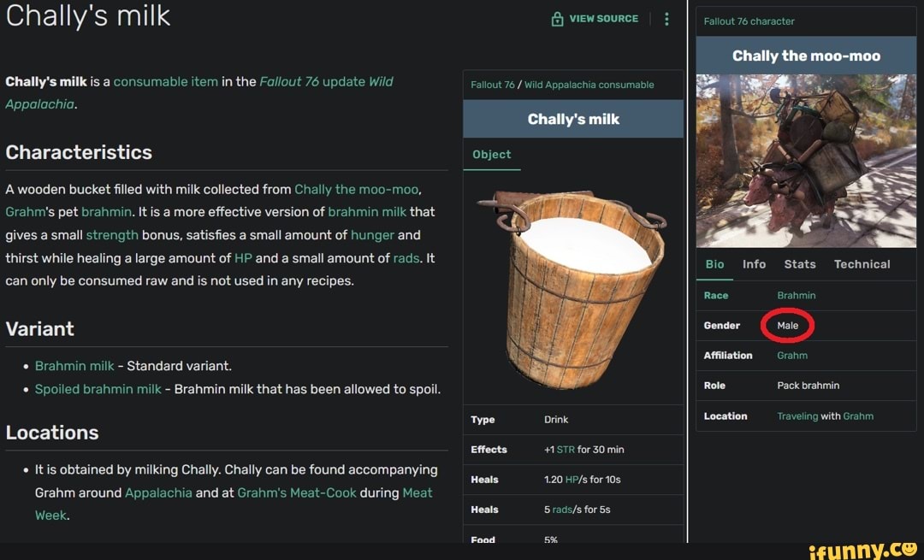Screen dimensions: 924x560
Task: Select the Object tab in infobox
Action: [491, 155]
